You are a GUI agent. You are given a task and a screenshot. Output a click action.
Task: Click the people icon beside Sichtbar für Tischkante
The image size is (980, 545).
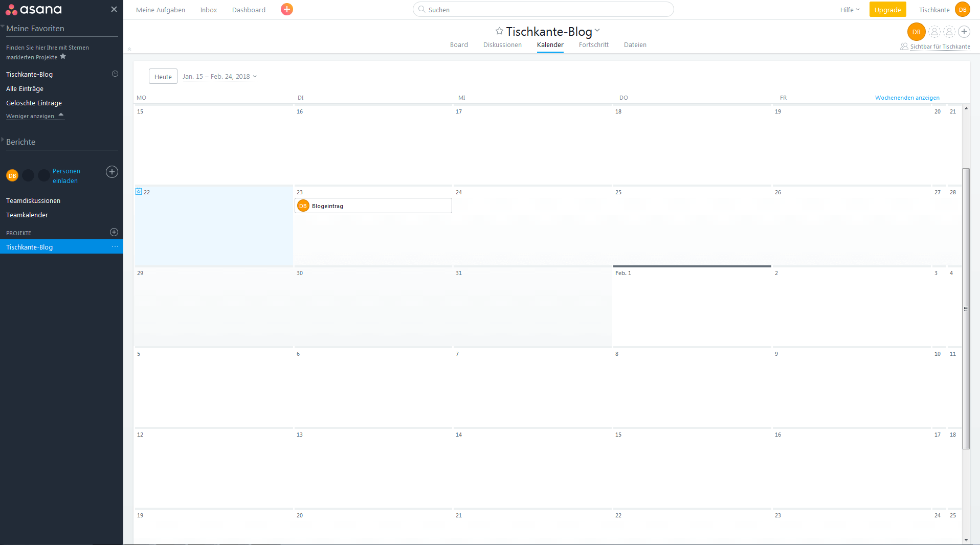click(x=904, y=47)
